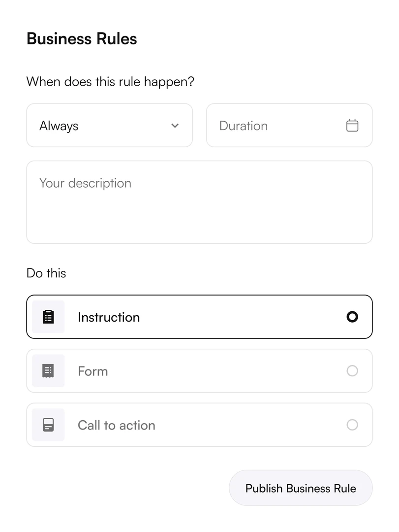Image resolution: width=399 pixels, height=532 pixels.
Task: Select the Instruction radio button
Action: 352,317
